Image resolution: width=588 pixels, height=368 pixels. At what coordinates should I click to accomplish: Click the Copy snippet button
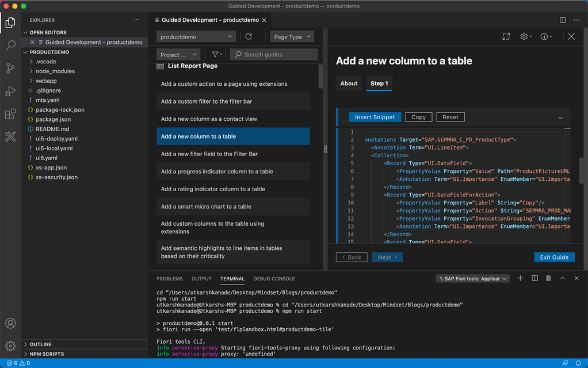[418, 117]
